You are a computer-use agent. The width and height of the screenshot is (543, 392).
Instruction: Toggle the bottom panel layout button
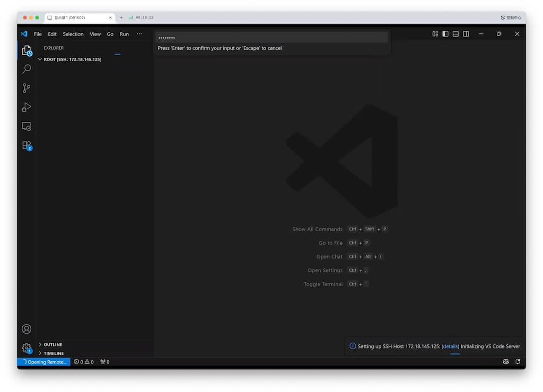pyautogui.click(x=456, y=34)
